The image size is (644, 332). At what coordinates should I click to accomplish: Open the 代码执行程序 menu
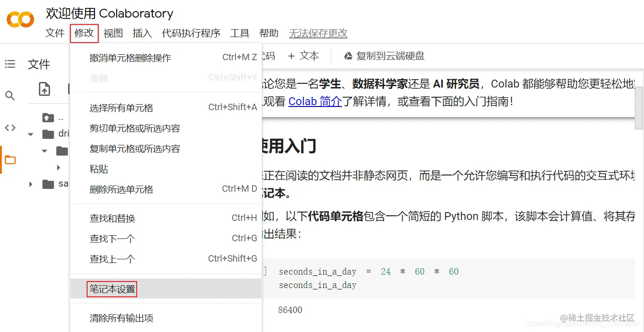click(x=191, y=33)
